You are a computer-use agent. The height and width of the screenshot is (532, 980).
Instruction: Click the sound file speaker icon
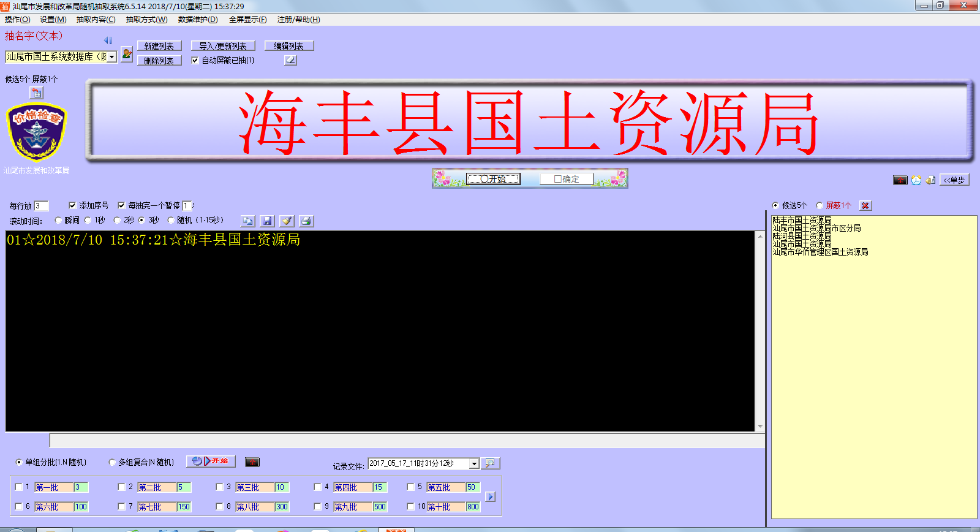coord(930,180)
